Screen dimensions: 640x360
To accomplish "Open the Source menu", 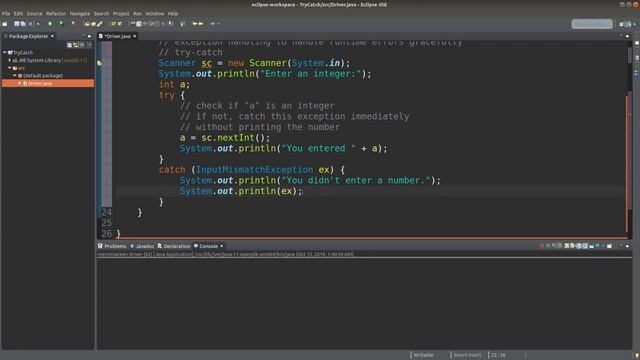I will click(x=34, y=13).
